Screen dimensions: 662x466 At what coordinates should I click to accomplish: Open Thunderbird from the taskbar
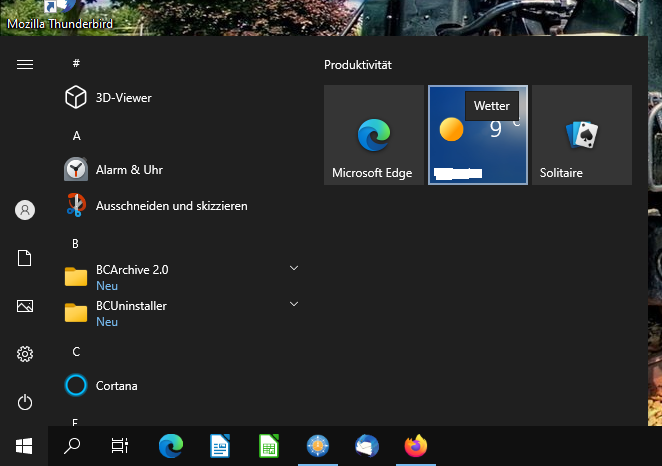coord(367,446)
